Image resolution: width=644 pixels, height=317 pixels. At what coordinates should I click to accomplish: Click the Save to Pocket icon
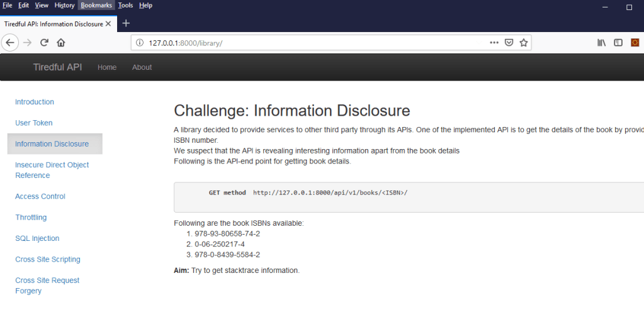tap(509, 43)
